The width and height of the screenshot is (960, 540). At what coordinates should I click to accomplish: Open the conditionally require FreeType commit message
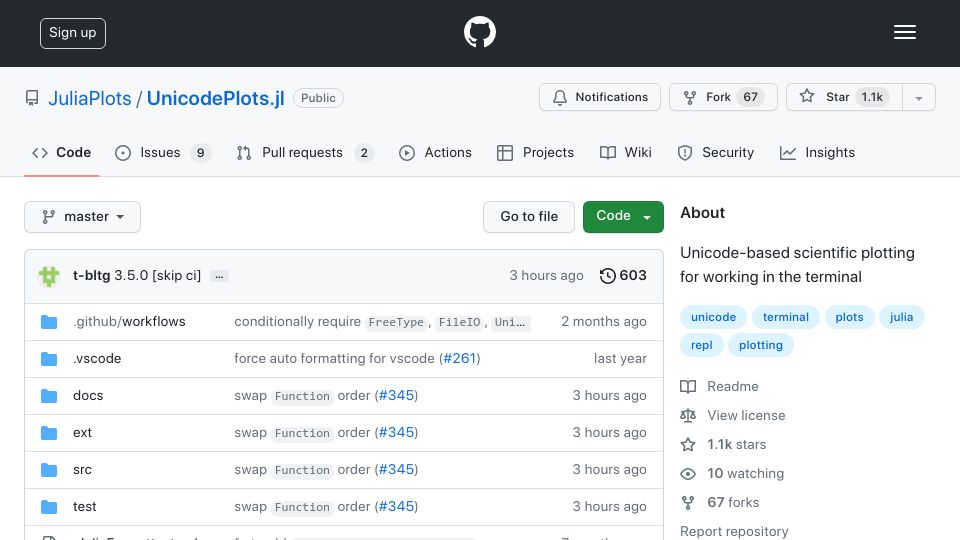pos(382,321)
